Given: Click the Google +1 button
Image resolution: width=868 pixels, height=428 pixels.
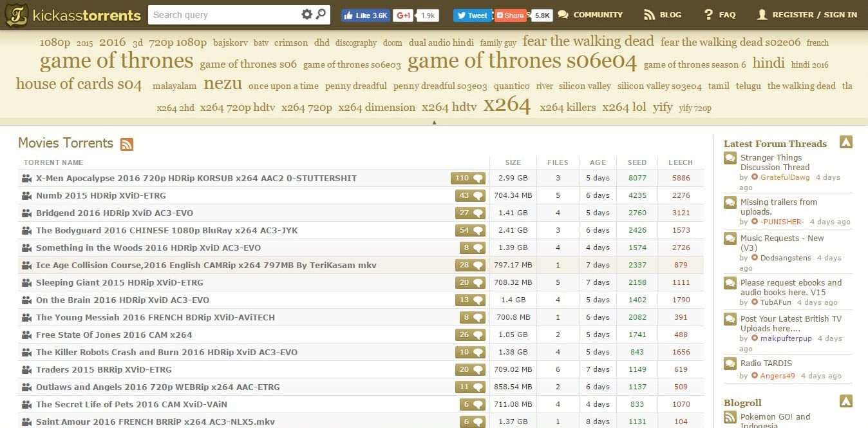Looking at the screenshot, I should coord(404,15).
